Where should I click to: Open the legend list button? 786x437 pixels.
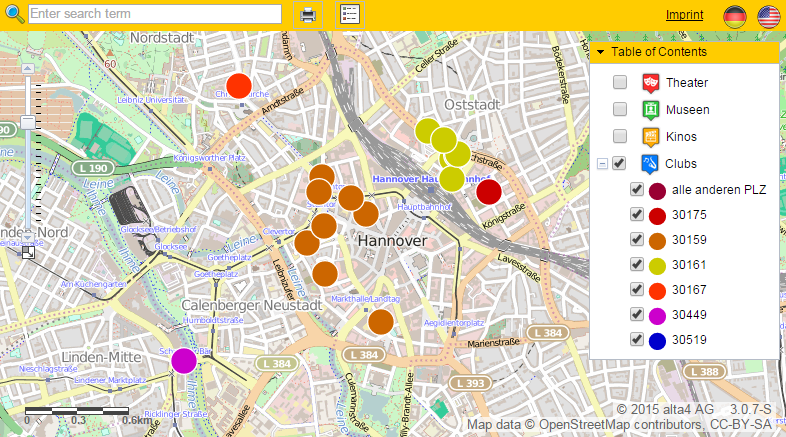click(x=349, y=15)
